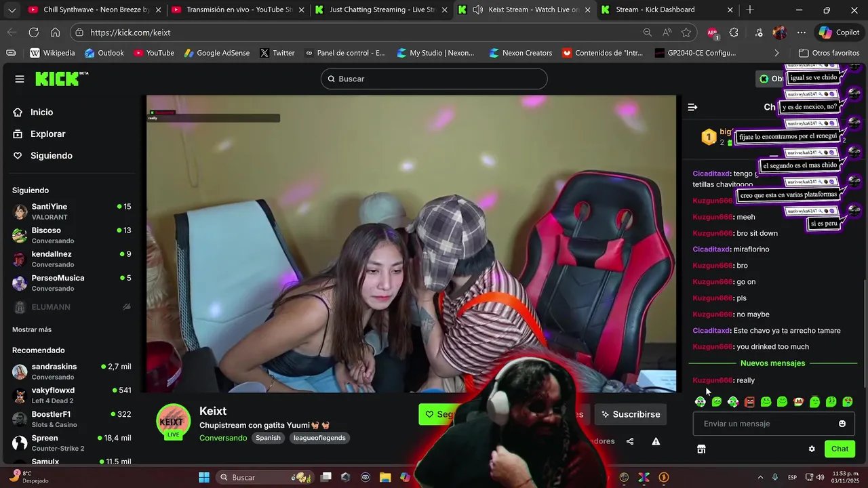Open the Conversando category link
Screen dimensions: 868x488
(223, 438)
